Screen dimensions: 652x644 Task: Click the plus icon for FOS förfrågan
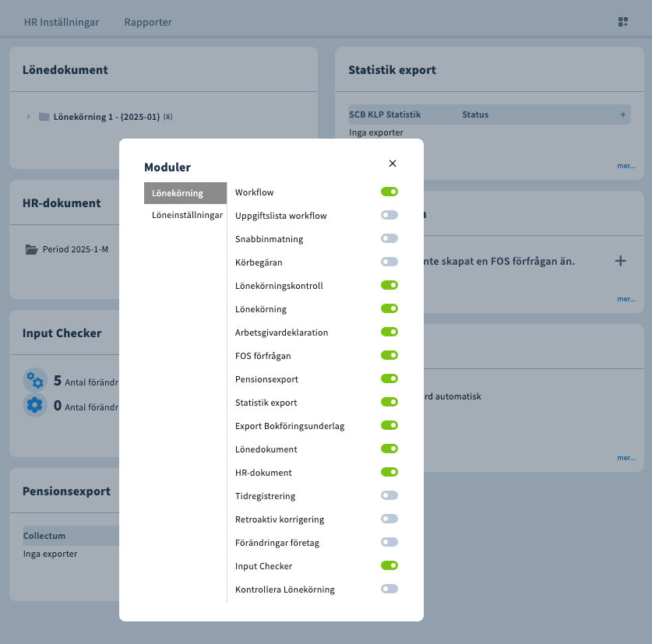coord(620,261)
